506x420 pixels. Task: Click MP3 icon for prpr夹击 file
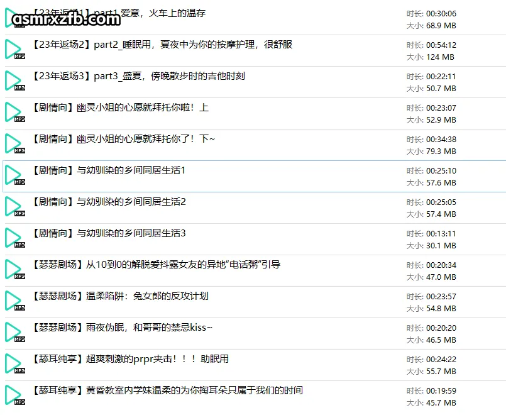pos(15,363)
